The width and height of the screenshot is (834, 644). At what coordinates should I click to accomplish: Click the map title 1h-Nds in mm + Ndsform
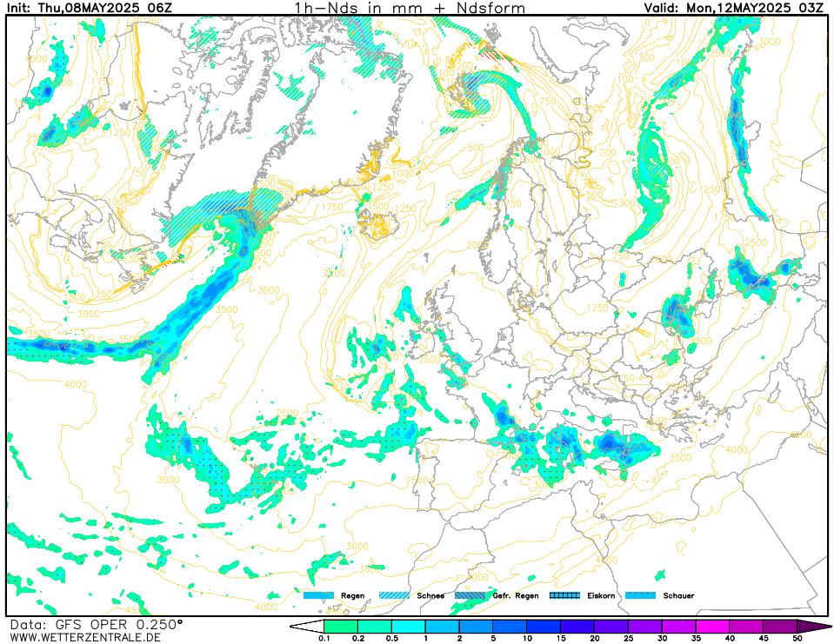pyautogui.click(x=410, y=8)
